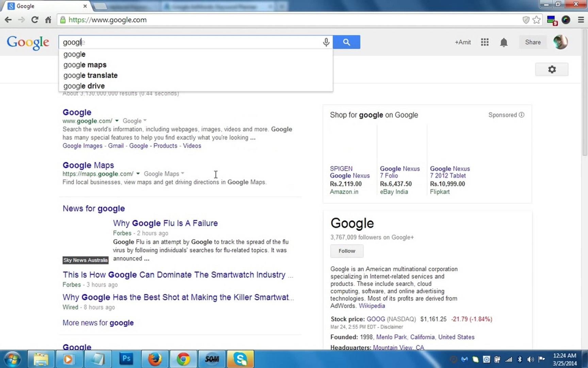The height and width of the screenshot is (368, 588).
Task: Open the Google apps grid
Action: [x=485, y=42]
